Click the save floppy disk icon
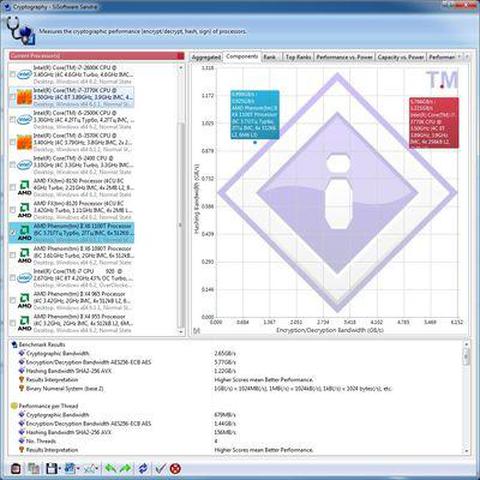 pos(51,469)
